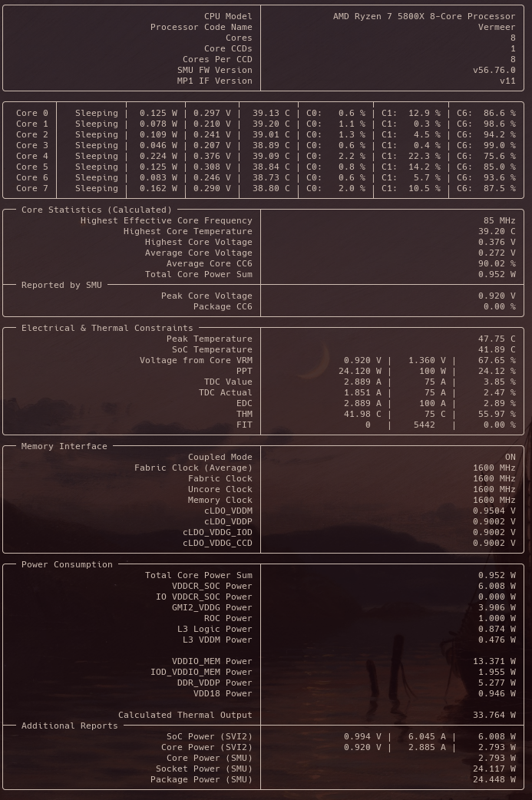Select Package CC6 value 0.00 %
The width and height of the screenshot is (532, 800).
(497, 306)
